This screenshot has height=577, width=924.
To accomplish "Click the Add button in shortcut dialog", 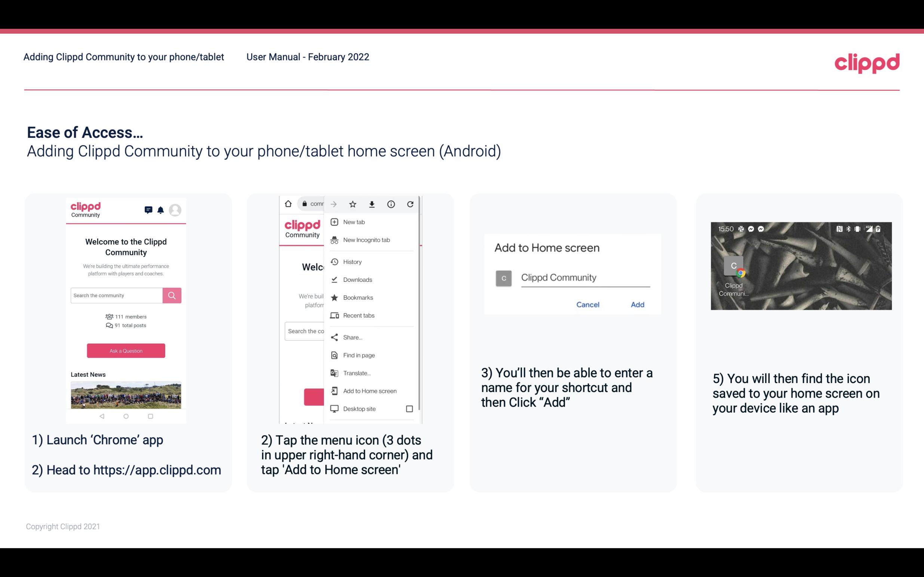I will click(x=636, y=305).
